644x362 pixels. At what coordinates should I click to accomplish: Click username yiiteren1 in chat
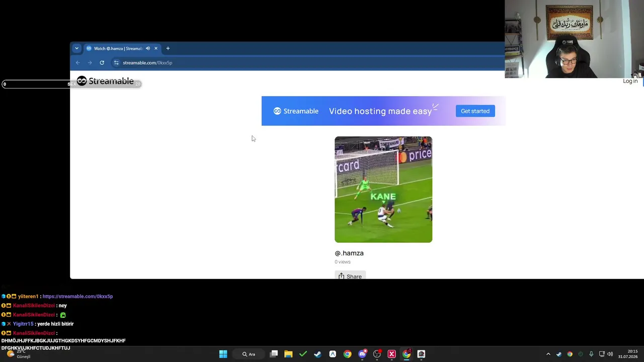click(x=28, y=297)
